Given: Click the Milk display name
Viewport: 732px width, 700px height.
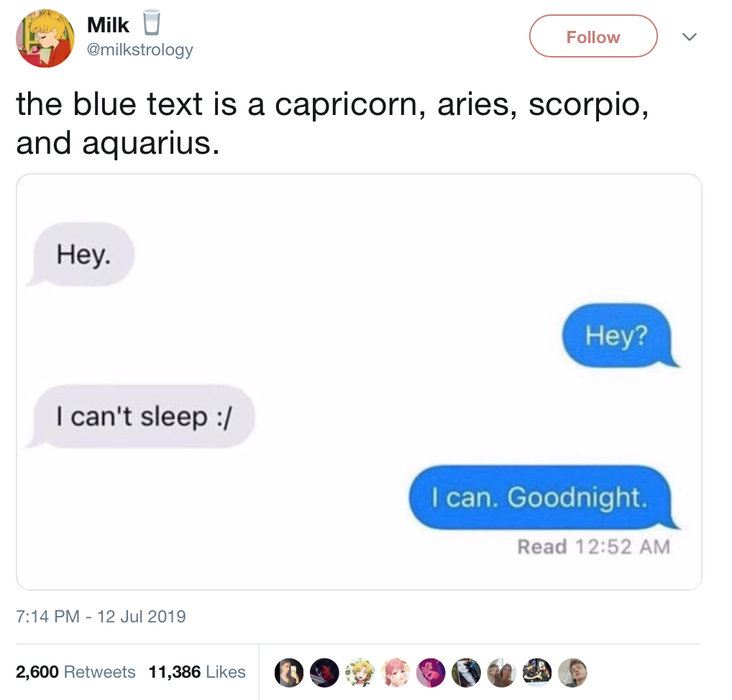Looking at the screenshot, I should [108, 24].
